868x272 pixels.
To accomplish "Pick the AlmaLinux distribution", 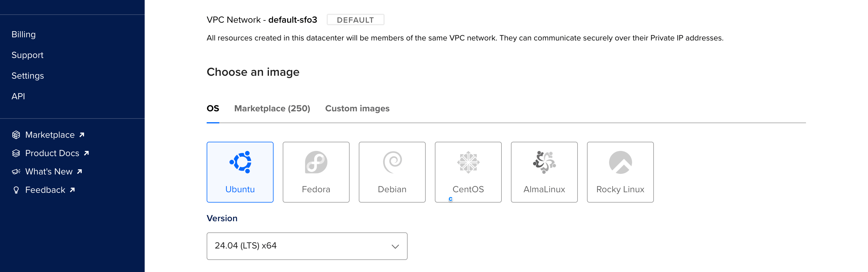I will click(x=544, y=172).
